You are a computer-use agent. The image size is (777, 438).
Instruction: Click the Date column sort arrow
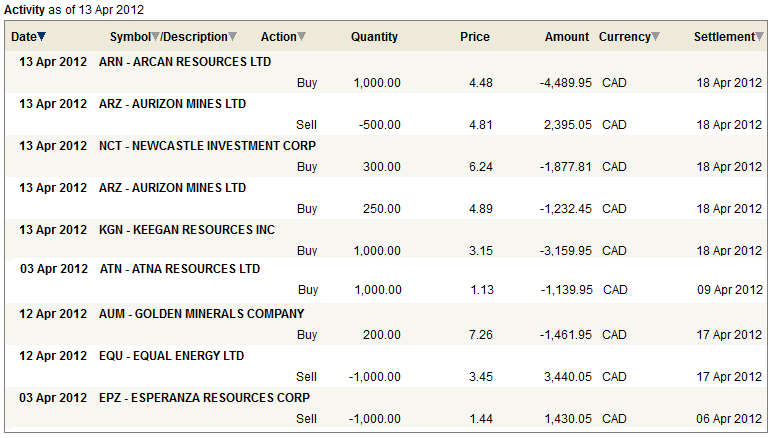[x=42, y=37]
